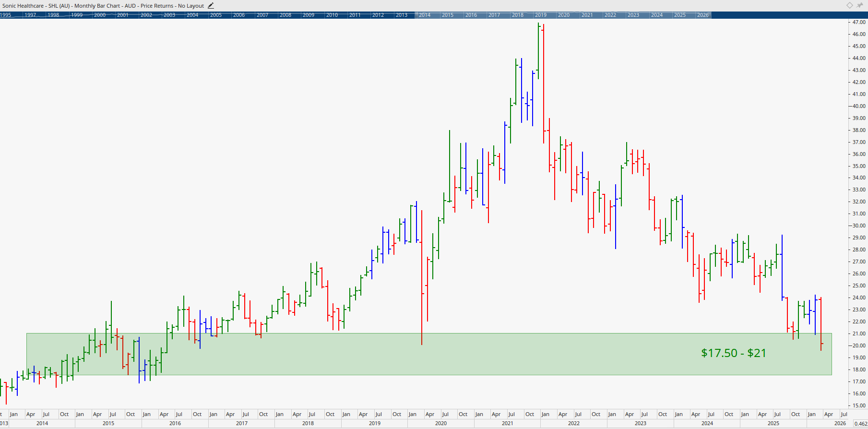868x429 pixels.
Task: Click the 21.00 price scale label
Action: click(x=859, y=334)
